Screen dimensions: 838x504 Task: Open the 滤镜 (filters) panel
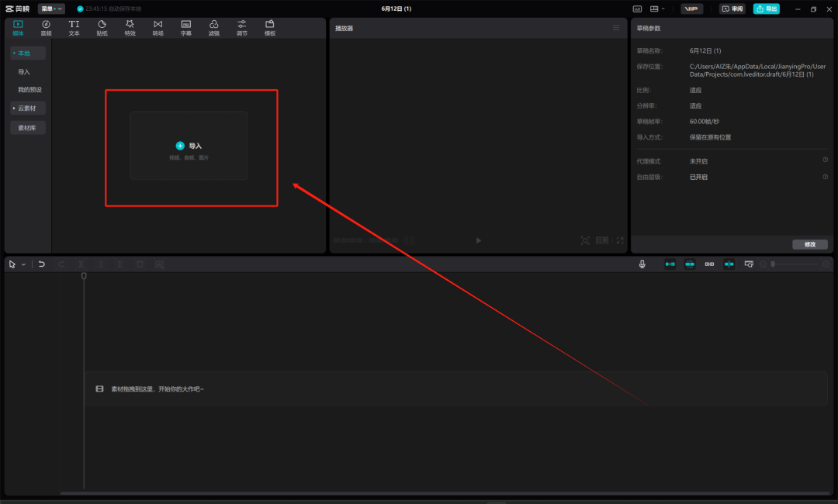point(214,28)
